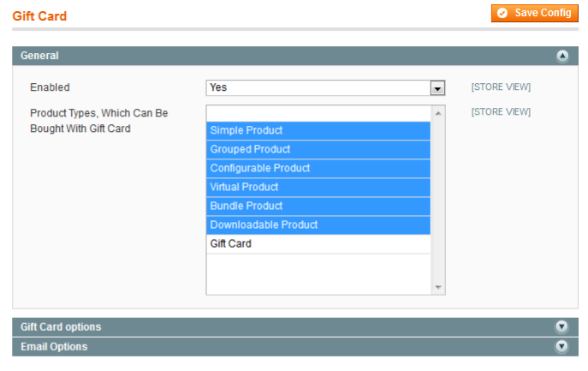
Task: Collapse the General section arrow icon
Action: (x=562, y=56)
